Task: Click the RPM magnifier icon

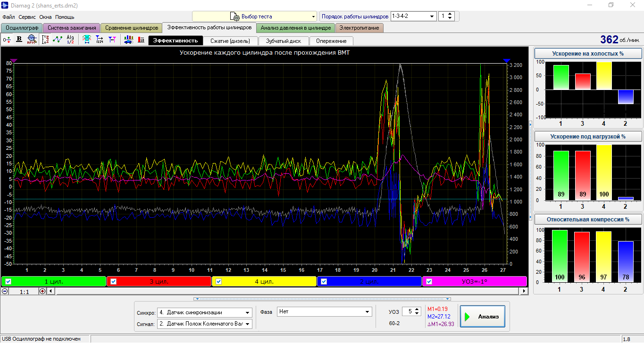Action: coord(32,40)
